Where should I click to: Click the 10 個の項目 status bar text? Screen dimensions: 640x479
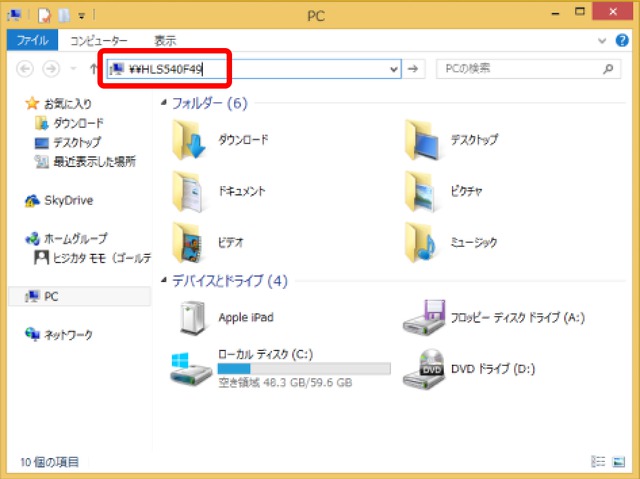(x=49, y=462)
